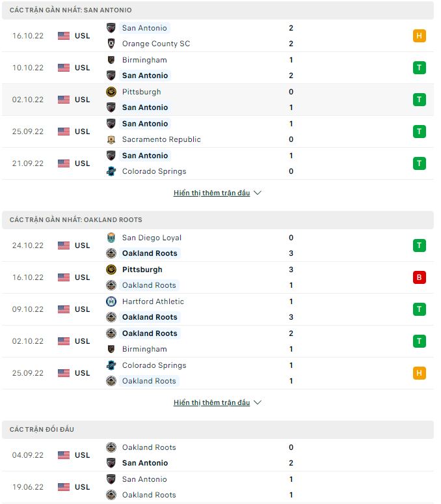Viewport: 441px width, 504px height.
Task: Expand more Oakland Roots matches chevron
Action: (x=258, y=403)
